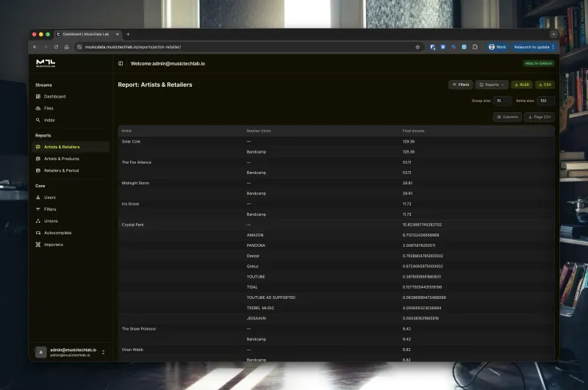588x390 pixels.
Task: Select The Show Protocol artist cell
Action: point(139,328)
